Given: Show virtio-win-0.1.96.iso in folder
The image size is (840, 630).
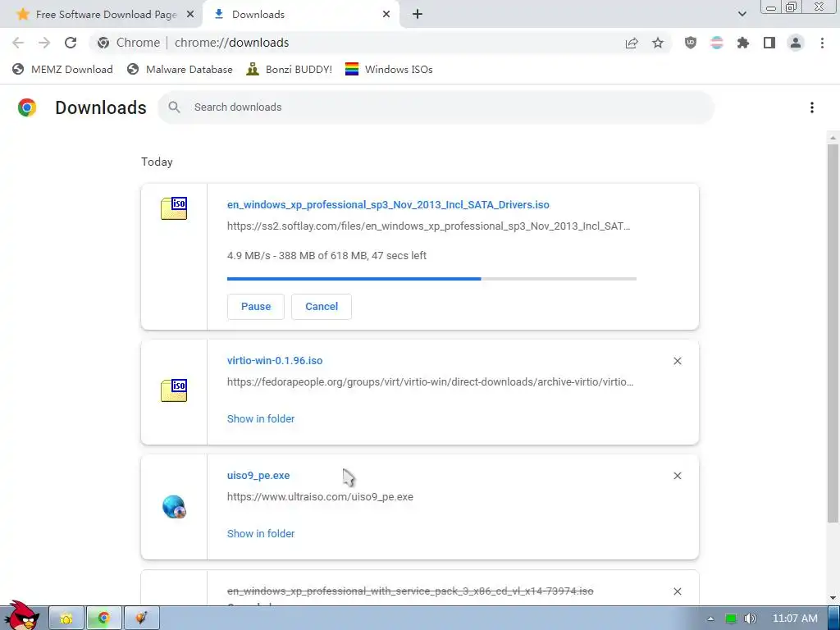Looking at the screenshot, I should click(x=261, y=419).
